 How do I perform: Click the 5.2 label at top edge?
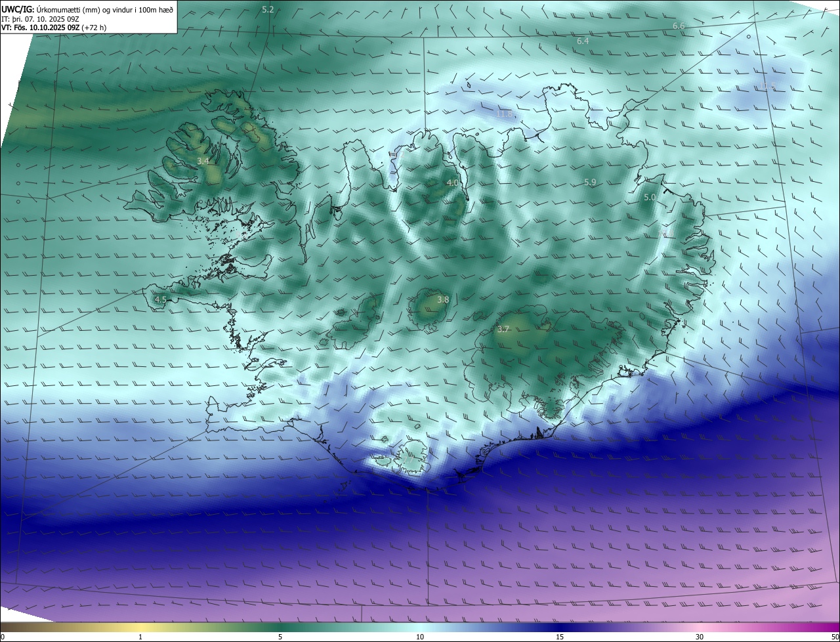(x=268, y=10)
